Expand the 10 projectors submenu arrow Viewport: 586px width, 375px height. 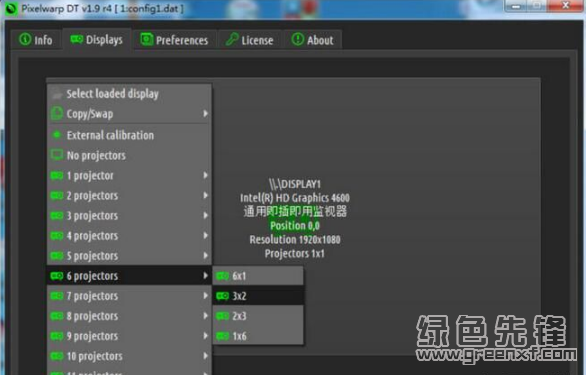coord(205,356)
